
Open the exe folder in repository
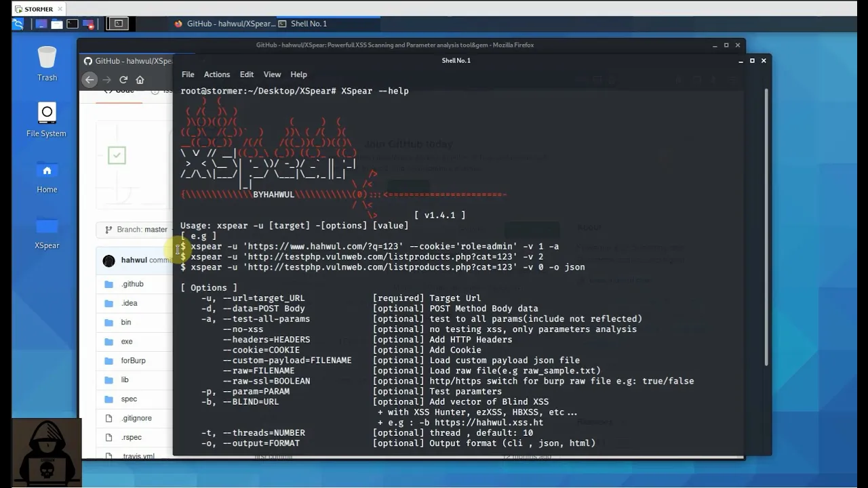[127, 342]
